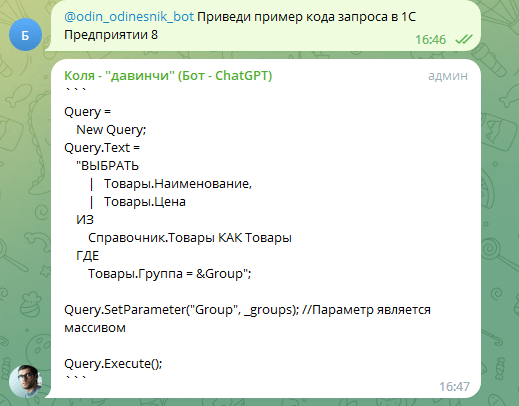This screenshot has height=406, width=519.
Task: Click 'Предприятии 8' in the user message
Action: point(111,35)
